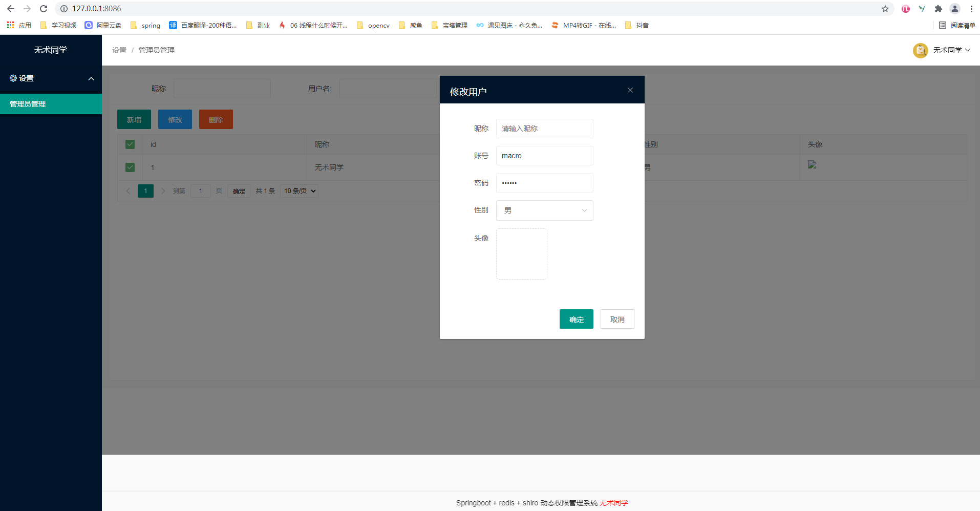Screen dimensions: 980x511
Task: Open the opencv bookmark folder
Action: pyautogui.click(x=373, y=25)
